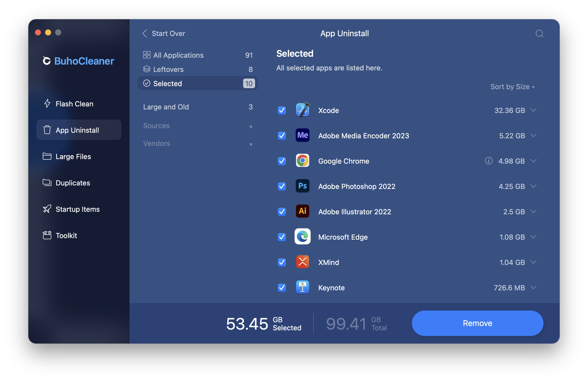The width and height of the screenshot is (588, 381).
Task: Open the Sort by Size dropdown
Action: pyautogui.click(x=512, y=87)
